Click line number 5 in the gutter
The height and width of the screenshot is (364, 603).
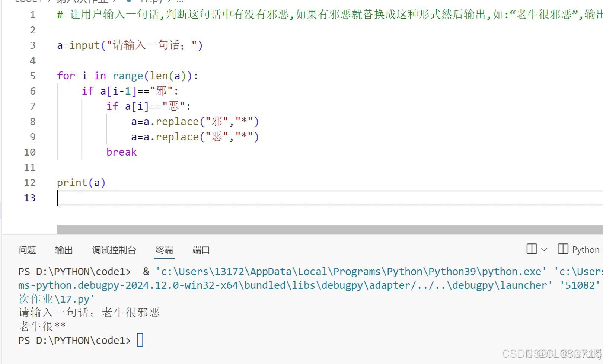pyautogui.click(x=33, y=76)
